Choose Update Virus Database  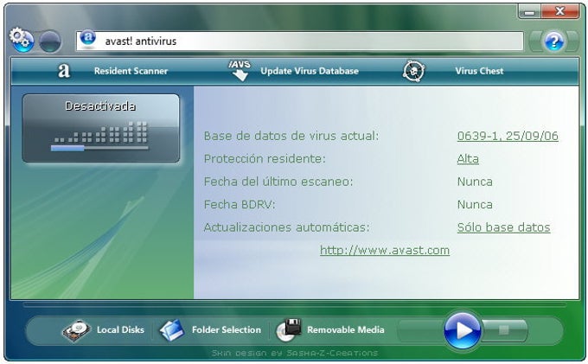(310, 71)
